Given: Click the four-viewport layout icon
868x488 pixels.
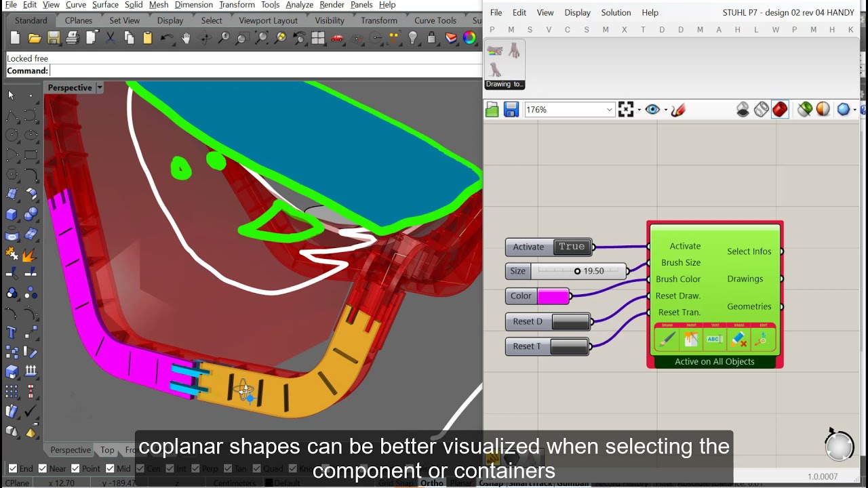Looking at the screenshot, I should [x=318, y=38].
